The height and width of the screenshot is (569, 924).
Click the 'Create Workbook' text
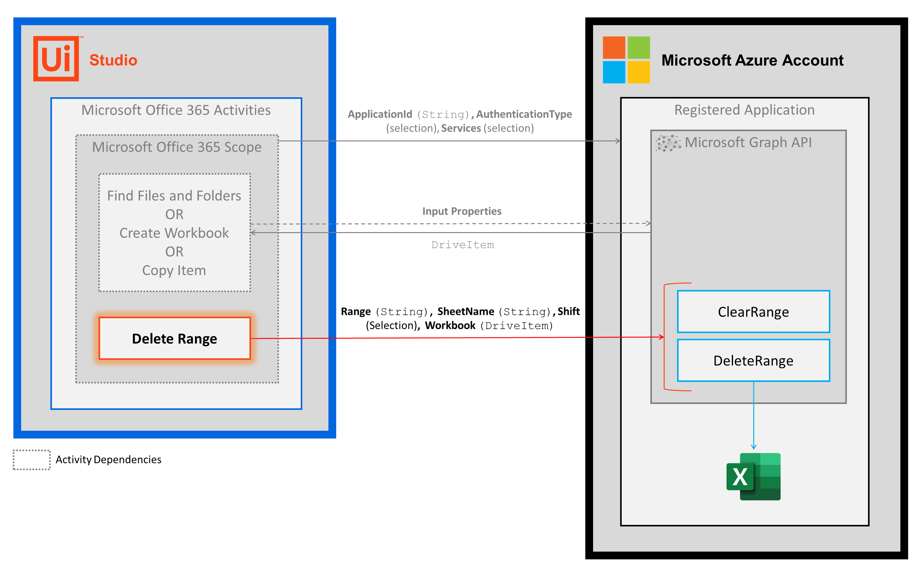[x=174, y=233]
